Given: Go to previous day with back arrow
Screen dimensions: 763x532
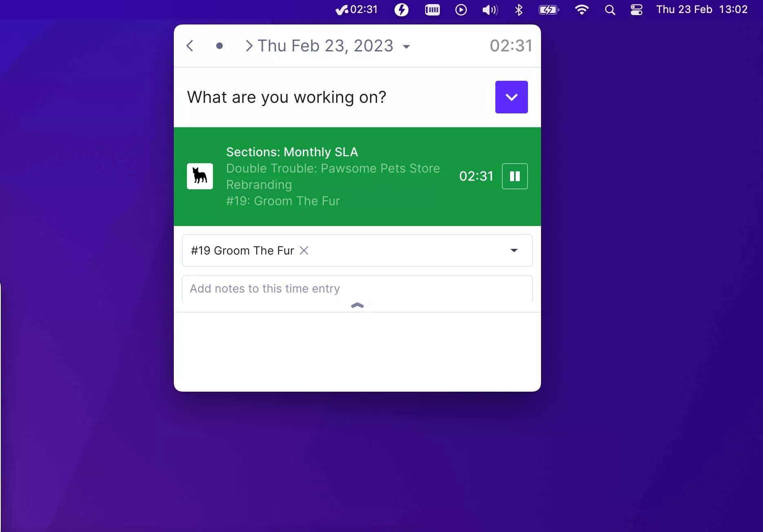Looking at the screenshot, I should tap(190, 46).
